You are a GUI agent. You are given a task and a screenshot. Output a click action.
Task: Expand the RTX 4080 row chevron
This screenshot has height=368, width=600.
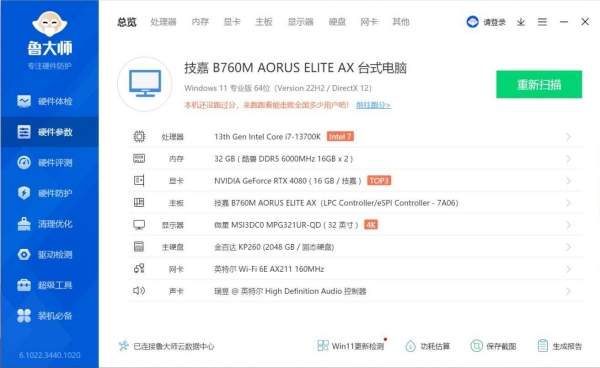point(569,181)
